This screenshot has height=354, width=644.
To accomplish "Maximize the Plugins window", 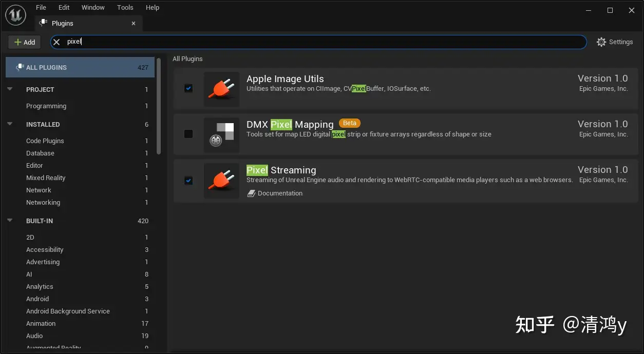I will [610, 10].
